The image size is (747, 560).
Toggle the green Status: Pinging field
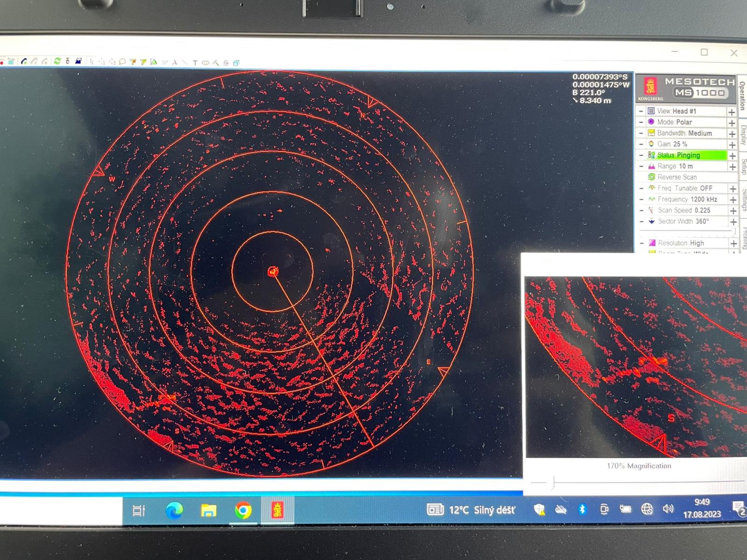(686, 155)
